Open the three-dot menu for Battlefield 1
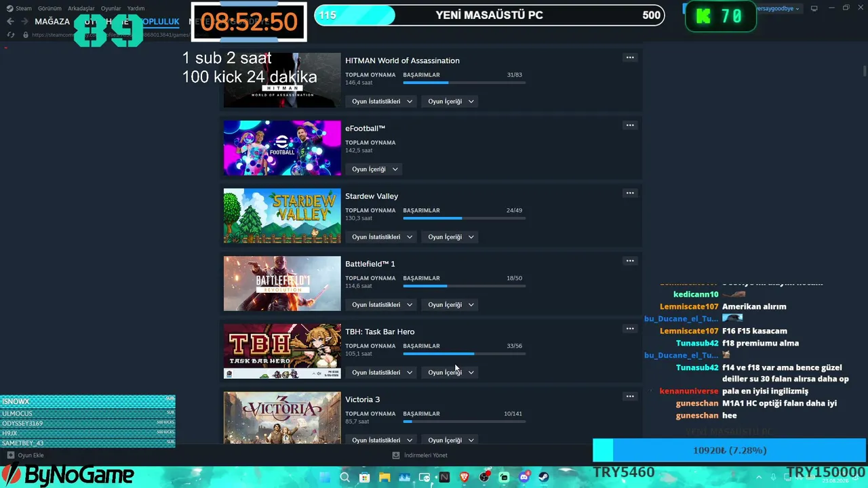868x488 pixels. (630, 261)
